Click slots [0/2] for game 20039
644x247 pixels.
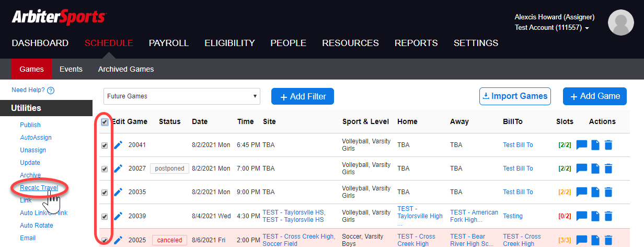565,216
